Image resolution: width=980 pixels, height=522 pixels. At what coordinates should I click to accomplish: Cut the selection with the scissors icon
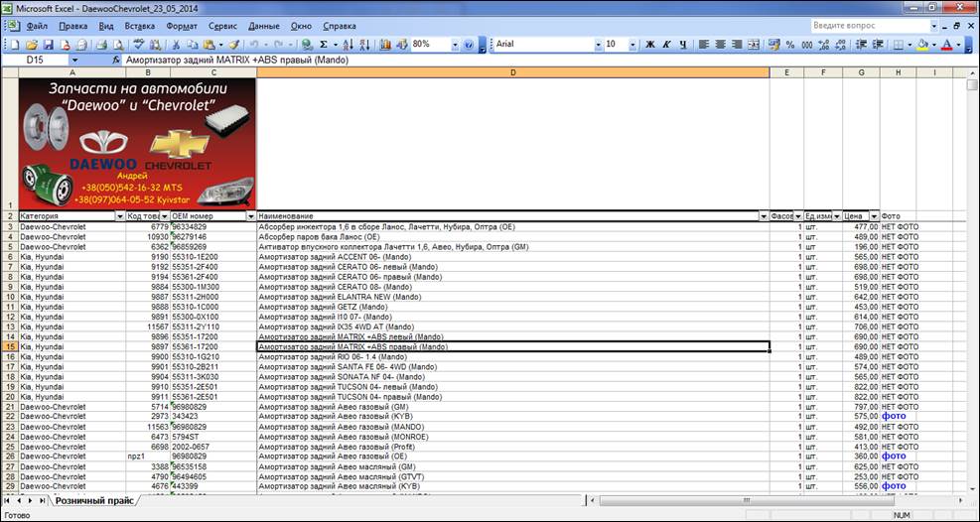click(x=177, y=45)
